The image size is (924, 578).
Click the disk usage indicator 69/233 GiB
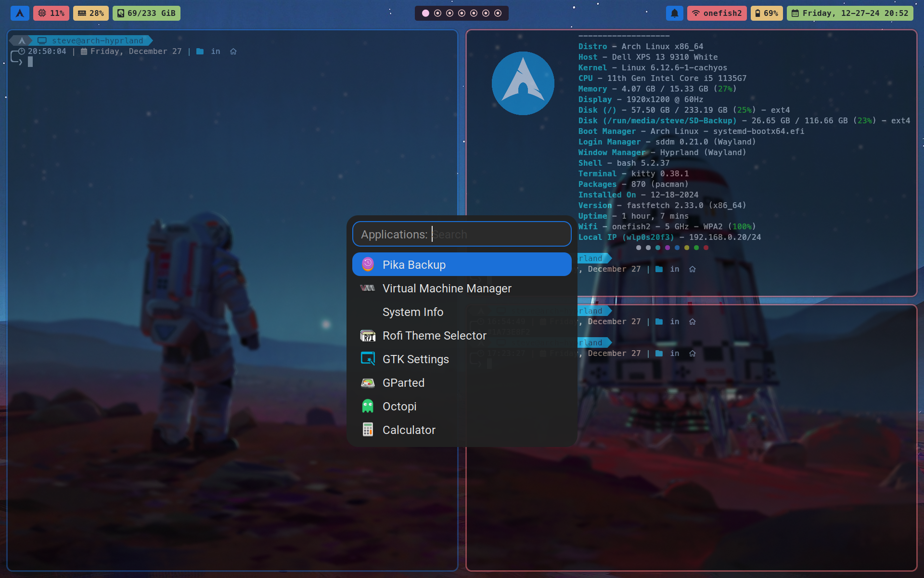point(146,13)
